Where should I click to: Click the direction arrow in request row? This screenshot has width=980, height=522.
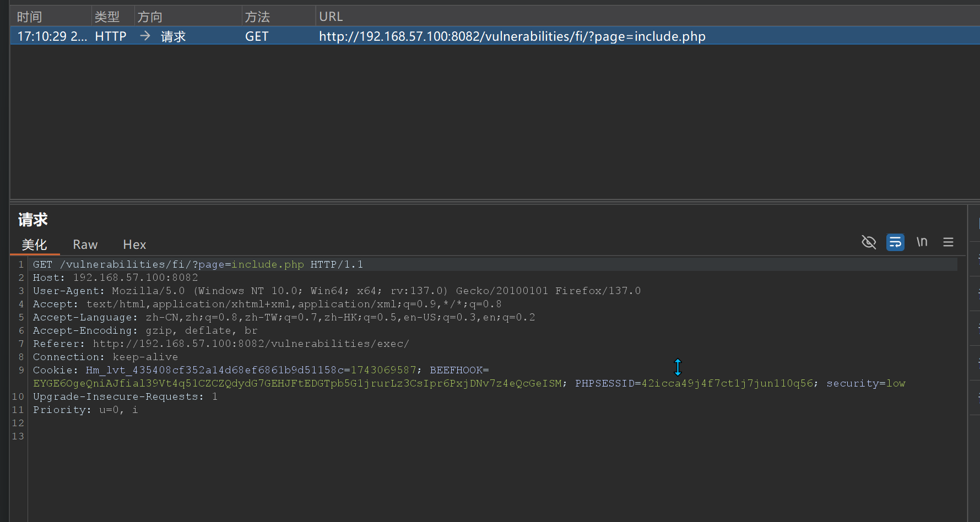145,36
